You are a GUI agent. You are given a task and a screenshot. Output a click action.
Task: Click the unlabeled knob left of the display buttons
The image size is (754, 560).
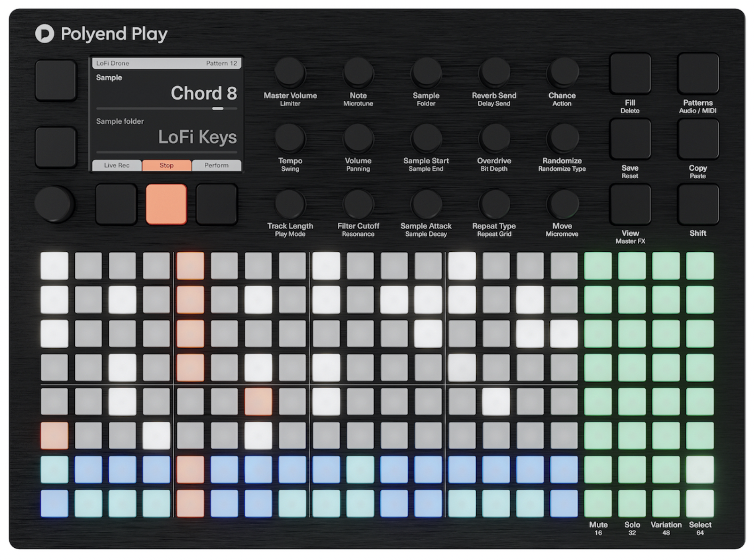(x=54, y=204)
